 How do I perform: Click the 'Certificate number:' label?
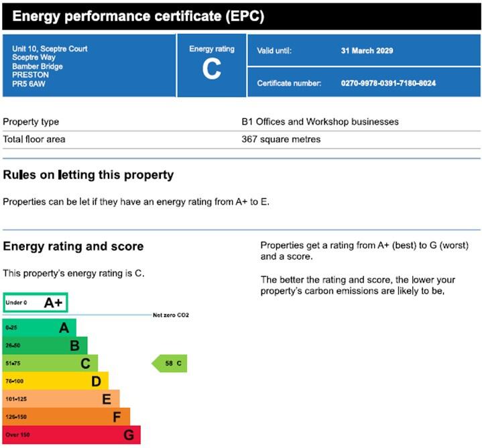point(289,83)
